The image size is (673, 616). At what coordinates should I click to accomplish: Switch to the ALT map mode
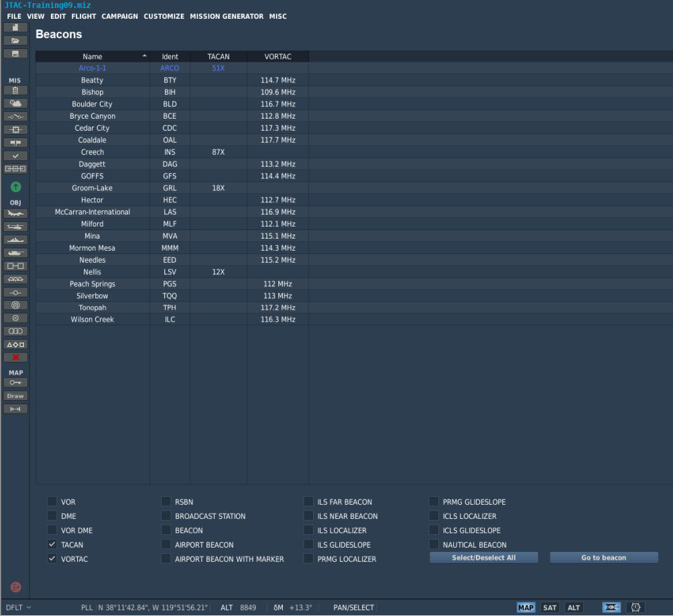pyautogui.click(x=574, y=607)
